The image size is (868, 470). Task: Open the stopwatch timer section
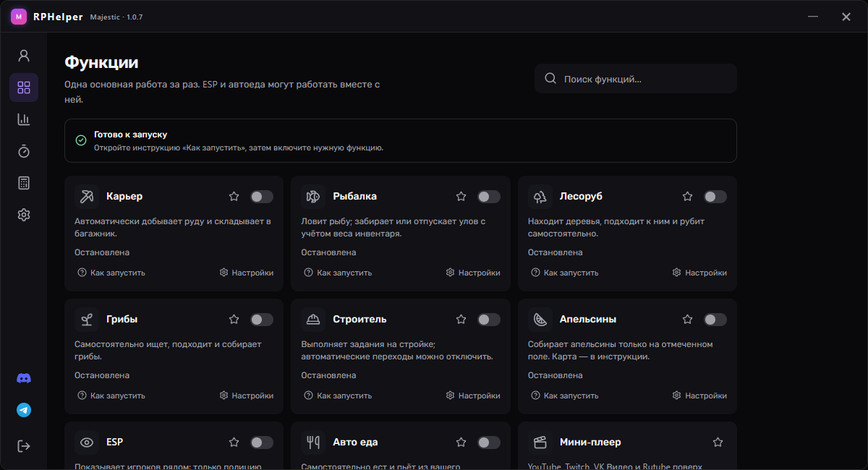pos(24,151)
